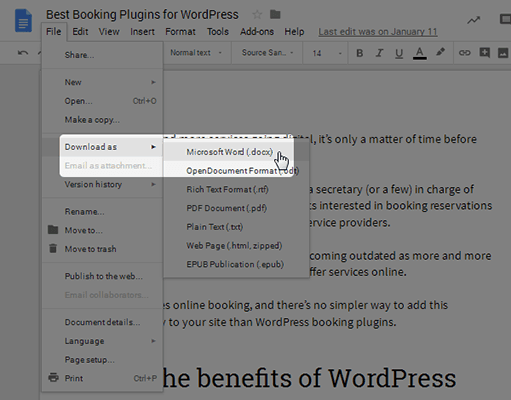Download as Microsoft Word (.docx)
The width and height of the screenshot is (511, 400).
[236, 152]
